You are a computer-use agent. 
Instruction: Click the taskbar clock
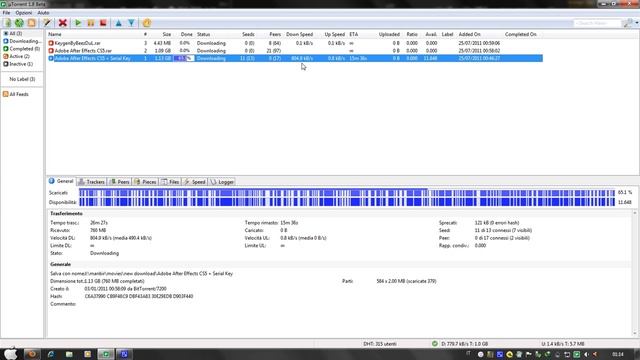coord(618,354)
